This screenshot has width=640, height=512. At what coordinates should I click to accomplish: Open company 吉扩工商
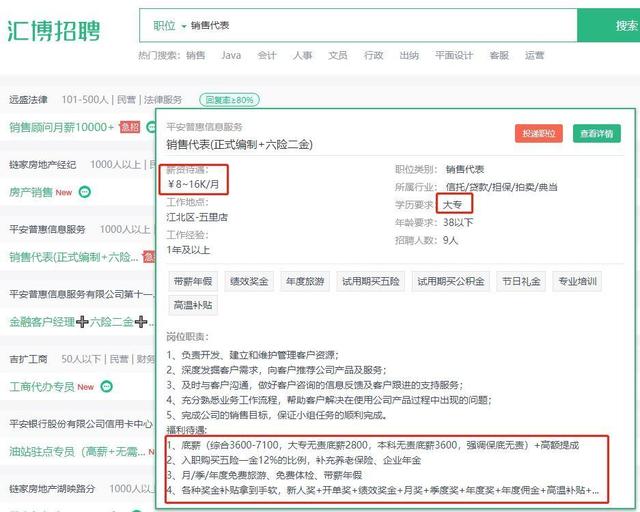[x=28, y=359]
